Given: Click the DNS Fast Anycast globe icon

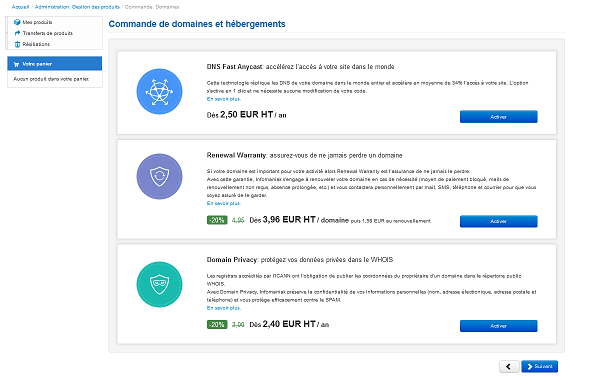Looking at the screenshot, I should 159,91.
